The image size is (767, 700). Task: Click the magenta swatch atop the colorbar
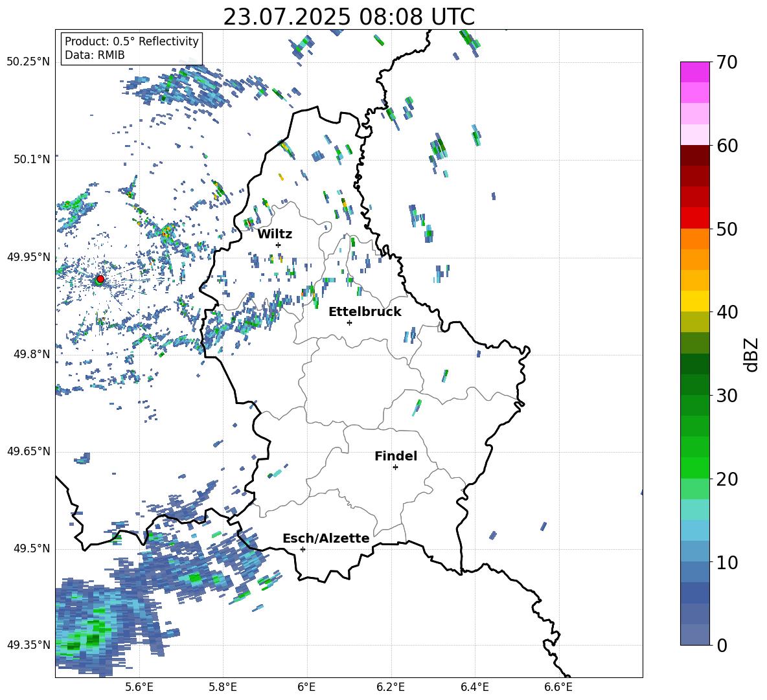click(x=694, y=73)
